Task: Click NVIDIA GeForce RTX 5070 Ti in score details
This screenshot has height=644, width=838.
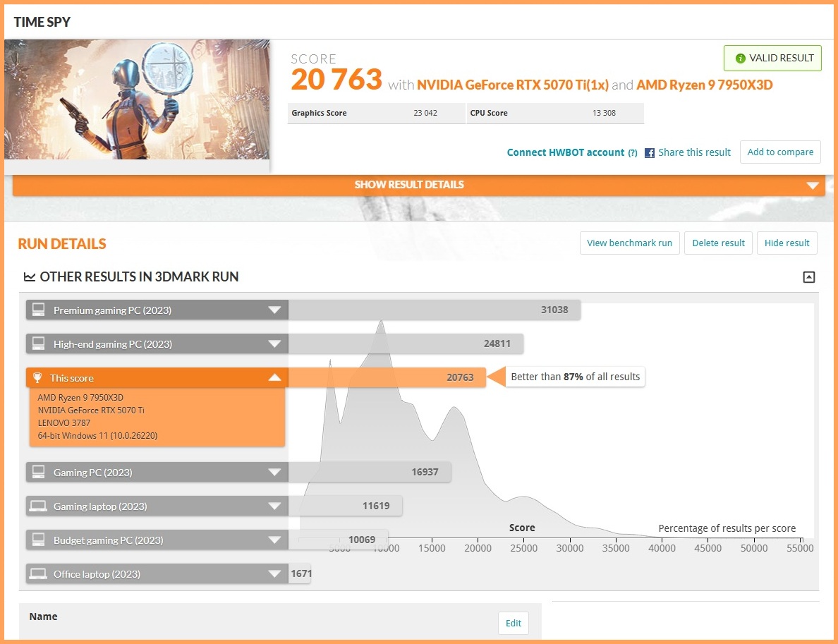Action: [x=91, y=411]
